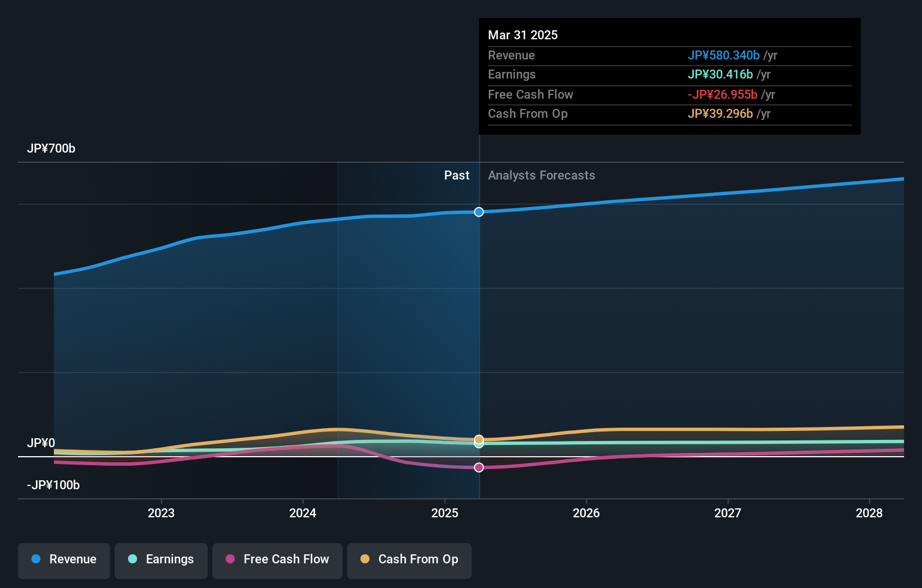Toggle the Revenue legend button
This screenshot has height=588, width=922.
pyautogui.click(x=64, y=561)
